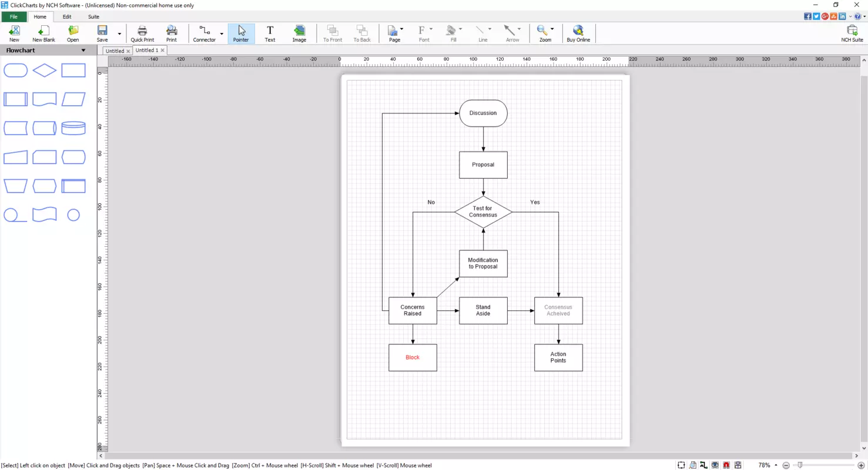Image resolution: width=868 pixels, height=470 pixels.
Task: Pick the parallelogram data shape in Flowchart panel
Action: (73, 99)
